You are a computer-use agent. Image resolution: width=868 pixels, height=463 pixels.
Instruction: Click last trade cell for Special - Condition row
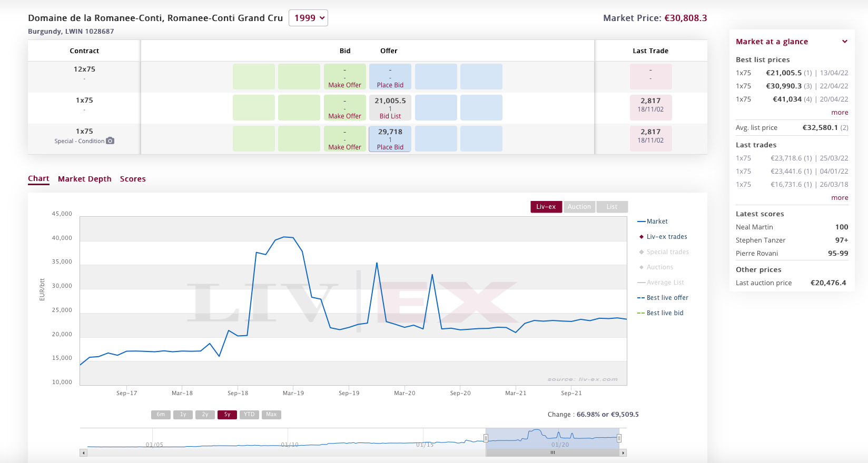[x=650, y=139]
